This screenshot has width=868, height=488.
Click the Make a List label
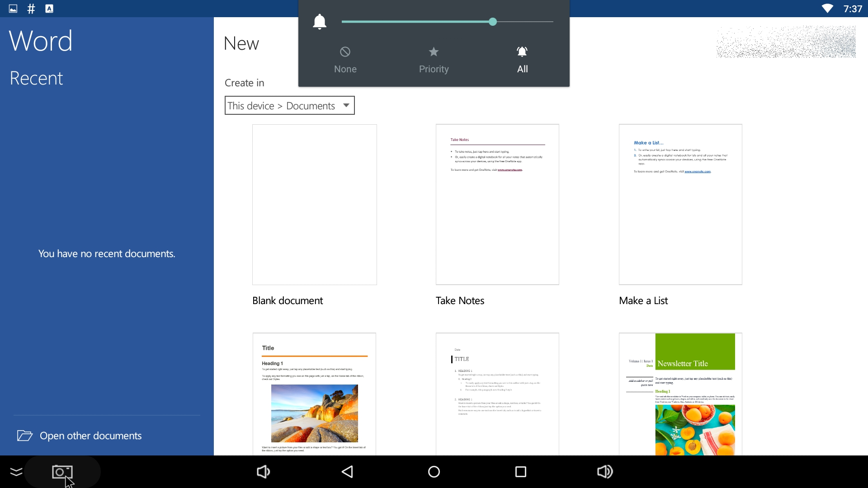point(643,300)
